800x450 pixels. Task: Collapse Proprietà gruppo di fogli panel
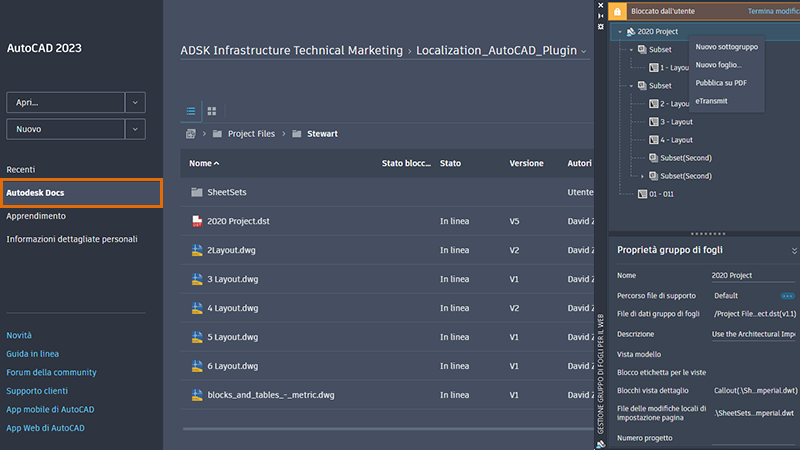[x=794, y=250]
